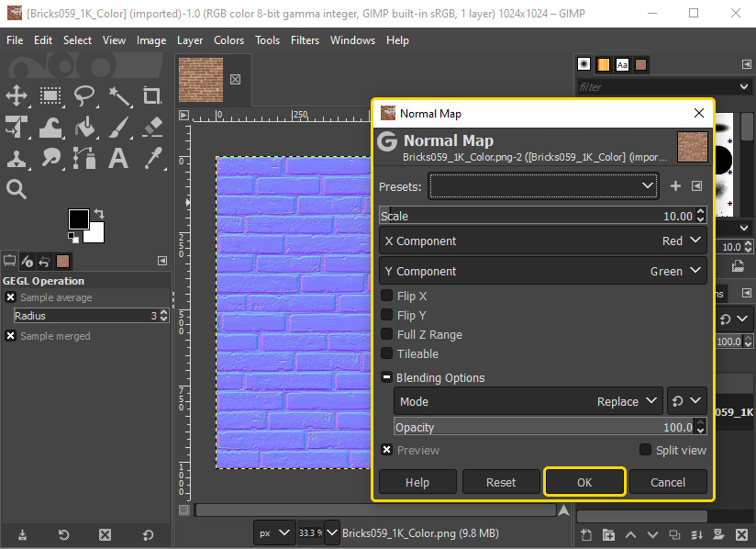This screenshot has height=549, width=756.
Task: Reset tool options to default values
Action: point(148,534)
